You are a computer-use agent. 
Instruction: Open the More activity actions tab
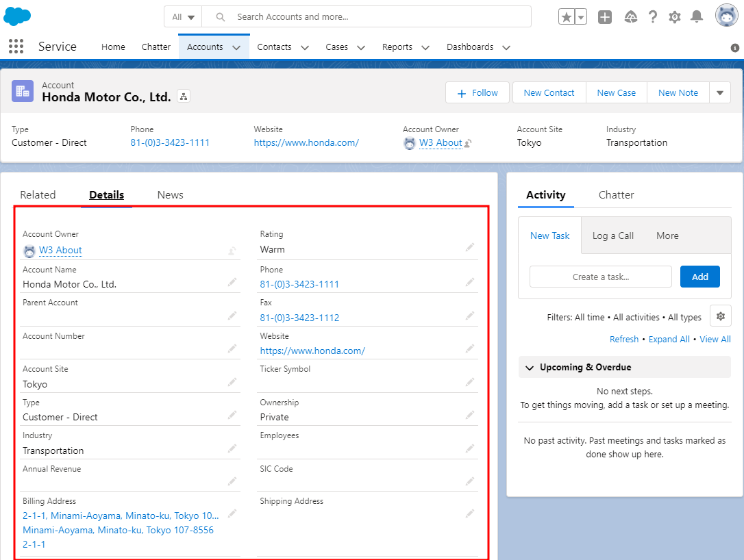click(667, 236)
